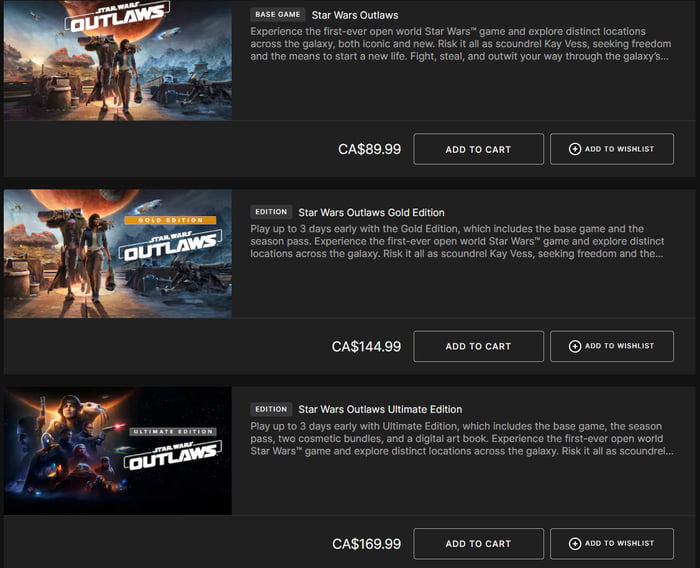Image resolution: width=700 pixels, height=568 pixels.
Task: Expand the truncated base game description text
Action: [458, 44]
